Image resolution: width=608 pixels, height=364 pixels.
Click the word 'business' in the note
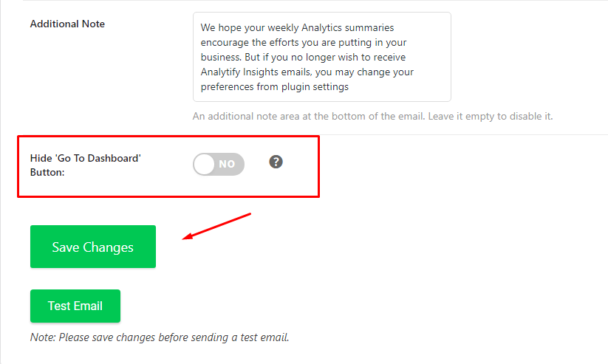221,57
